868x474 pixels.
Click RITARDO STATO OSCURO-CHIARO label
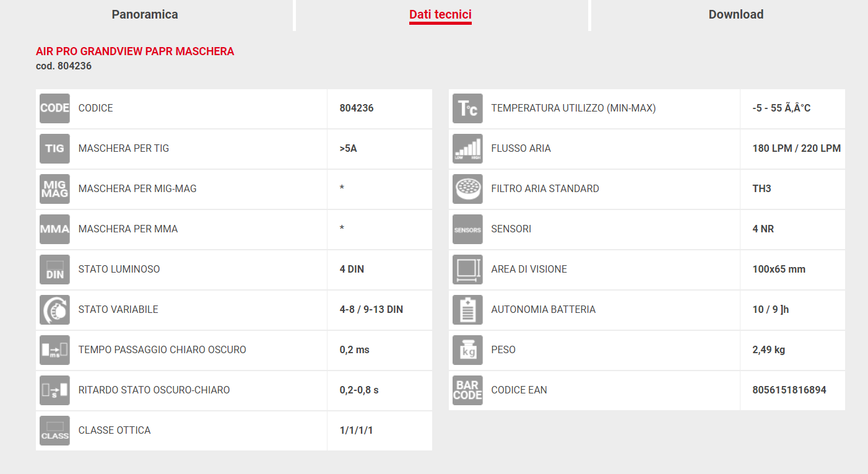(154, 390)
